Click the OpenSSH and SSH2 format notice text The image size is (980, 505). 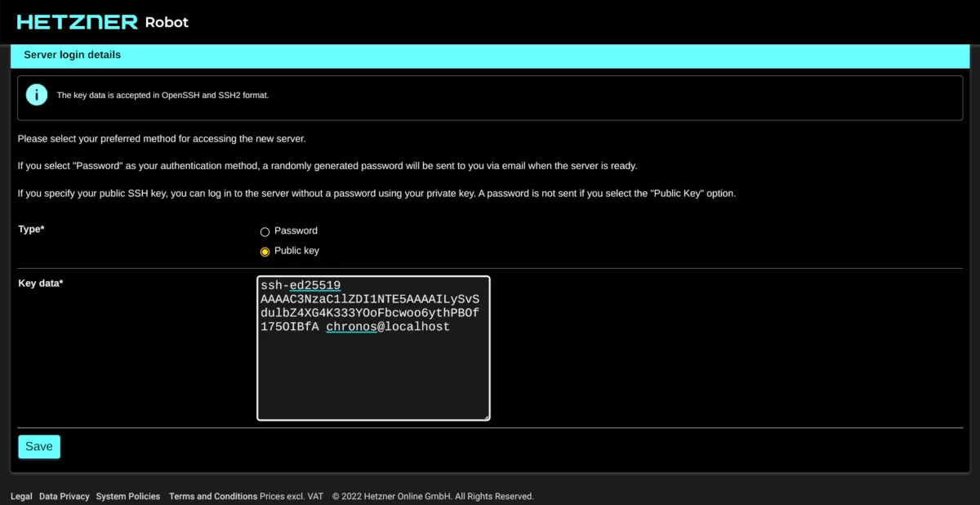tap(163, 96)
